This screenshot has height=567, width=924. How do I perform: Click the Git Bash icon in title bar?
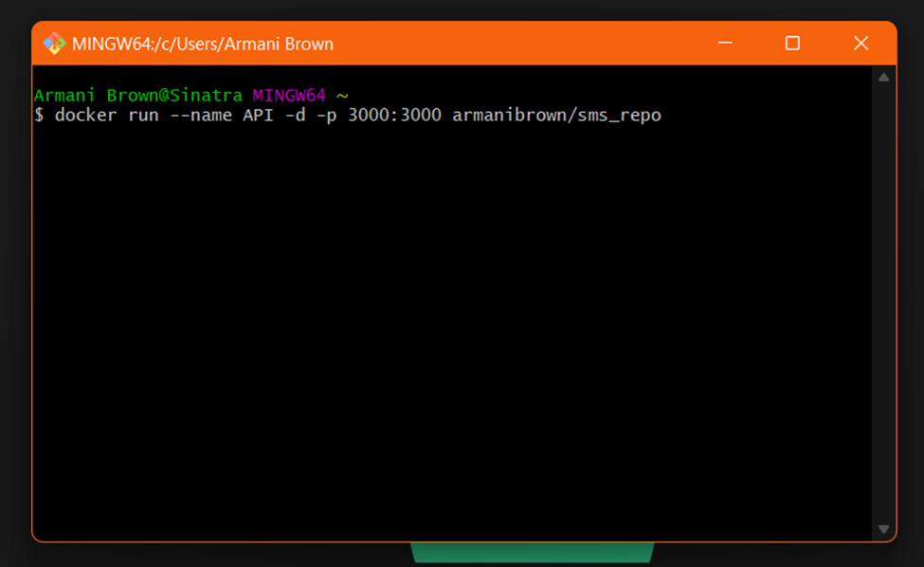pyautogui.click(x=54, y=43)
